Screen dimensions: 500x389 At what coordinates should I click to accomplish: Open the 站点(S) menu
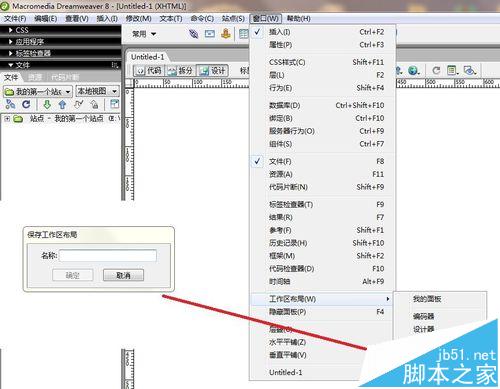pyautogui.click(x=233, y=19)
